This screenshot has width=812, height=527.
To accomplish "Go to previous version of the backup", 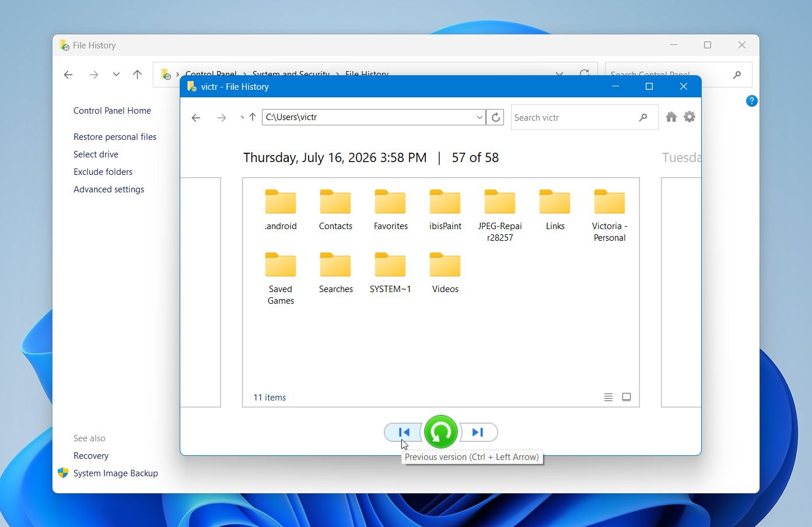I will 404,432.
